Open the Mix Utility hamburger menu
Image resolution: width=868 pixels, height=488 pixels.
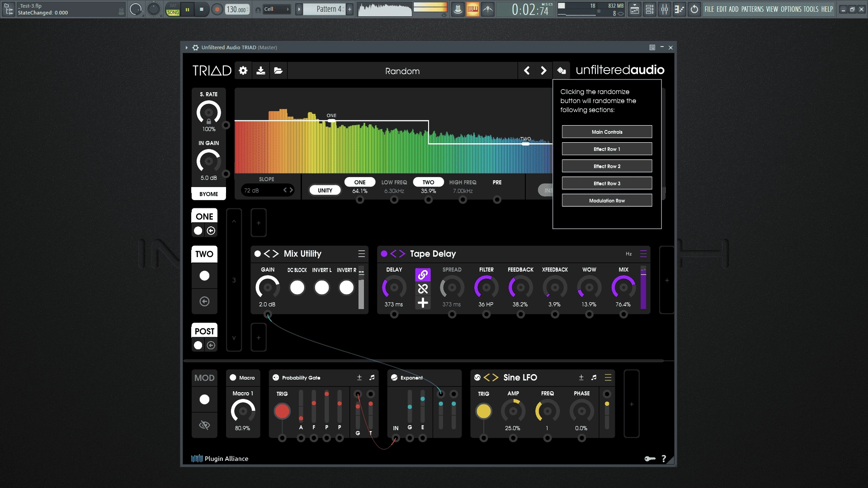point(362,254)
